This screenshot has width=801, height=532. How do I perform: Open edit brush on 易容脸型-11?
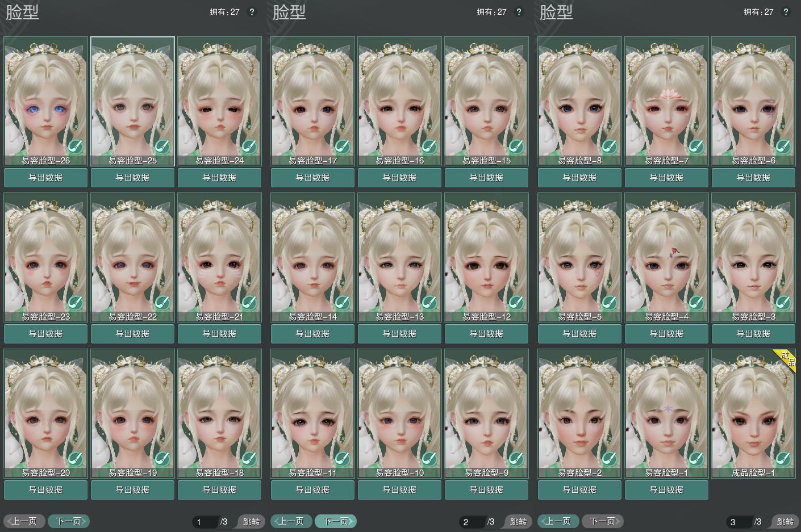342,459
